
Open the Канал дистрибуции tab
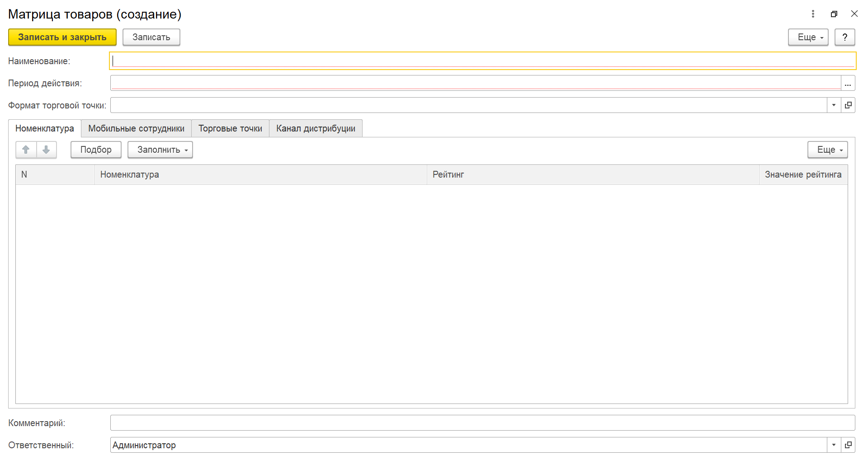tap(316, 128)
